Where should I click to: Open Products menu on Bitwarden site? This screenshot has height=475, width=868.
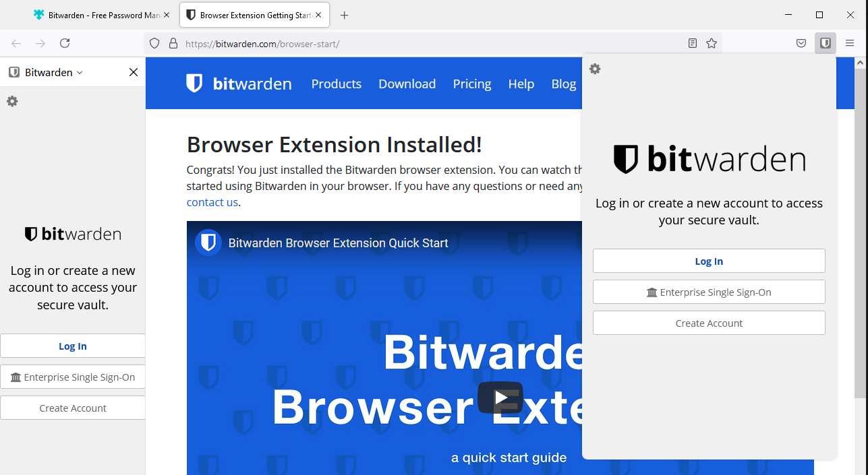coord(337,84)
